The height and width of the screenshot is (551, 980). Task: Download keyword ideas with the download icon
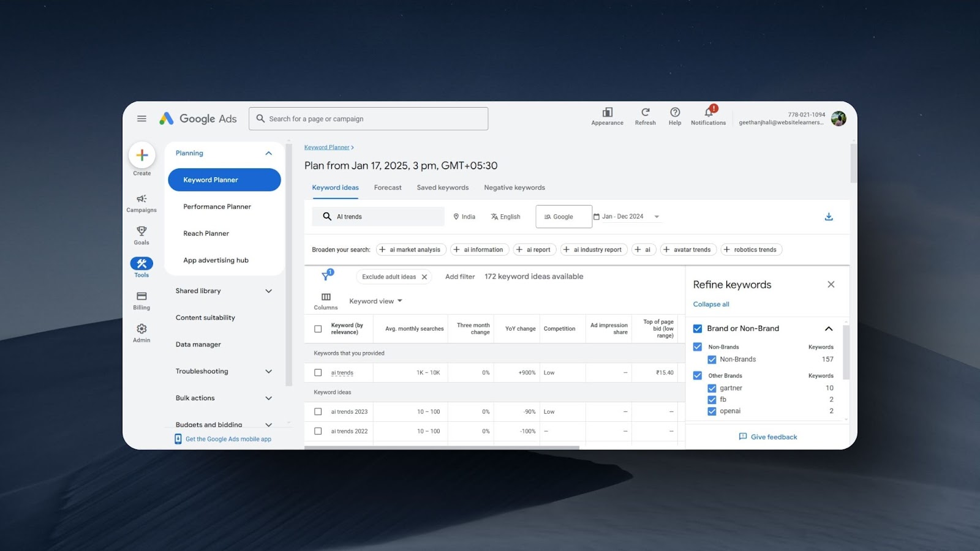click(829, 217)
